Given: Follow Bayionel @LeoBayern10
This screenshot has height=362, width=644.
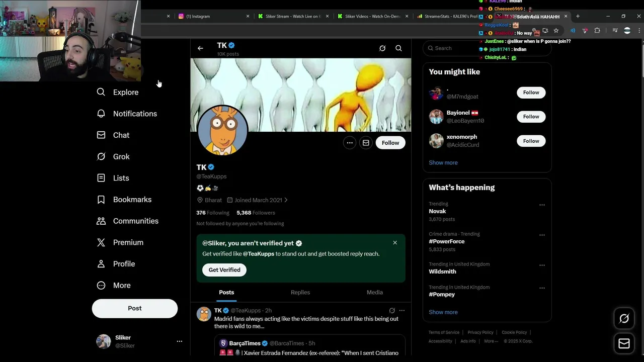Looking at the screenshot, I should tap(531, 117).
